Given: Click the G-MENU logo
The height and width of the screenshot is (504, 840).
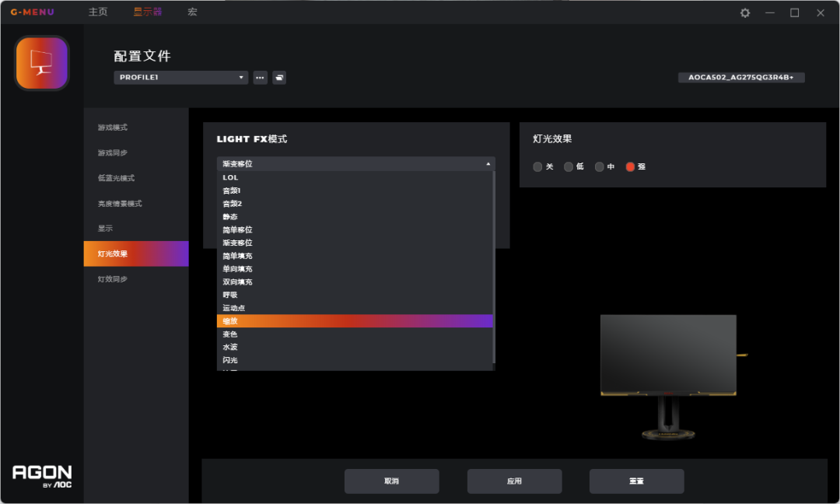Looking at the screenshot, I should [x=32, y=12].
